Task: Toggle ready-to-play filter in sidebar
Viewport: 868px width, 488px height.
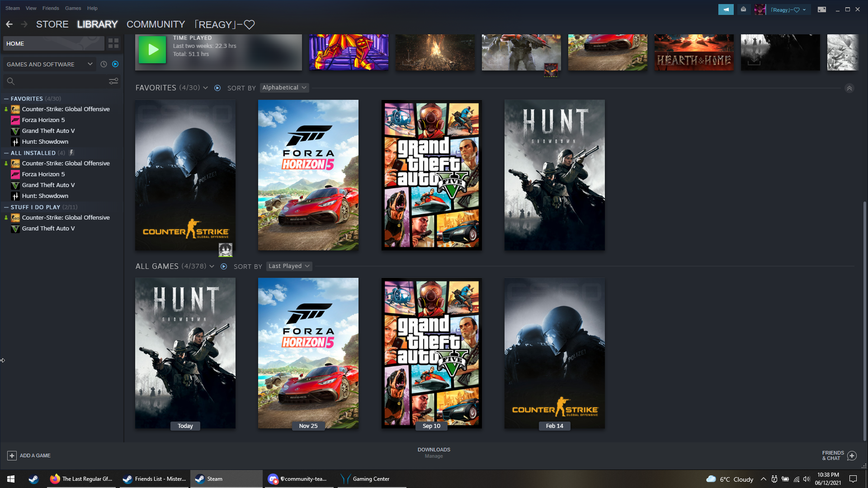Action: click(115, 64)
